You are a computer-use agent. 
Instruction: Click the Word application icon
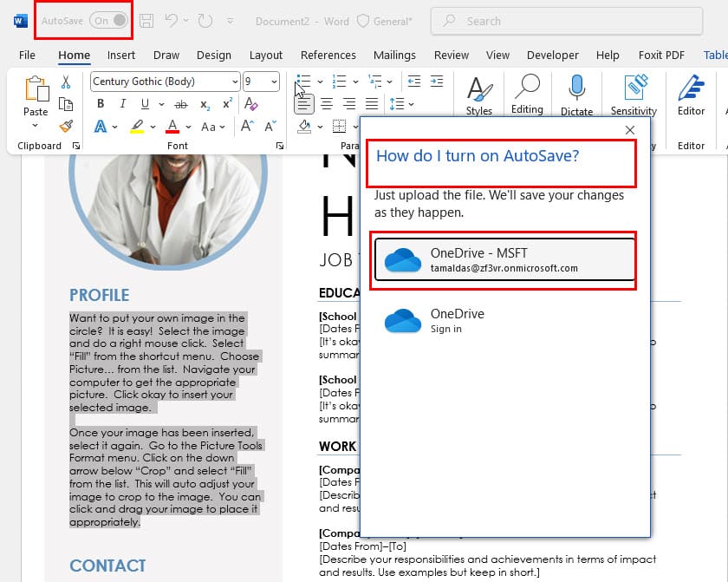[21, 21]
